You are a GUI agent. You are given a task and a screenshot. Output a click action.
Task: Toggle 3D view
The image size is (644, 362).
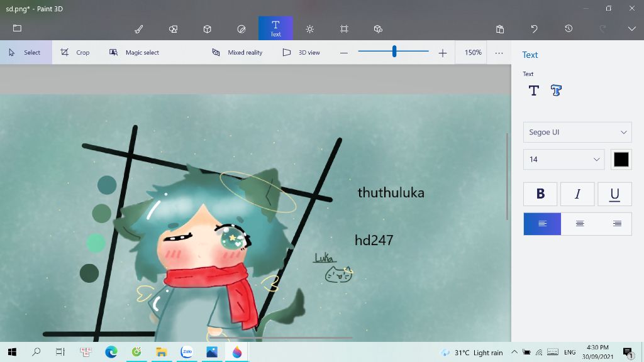(x=301, y=53)
